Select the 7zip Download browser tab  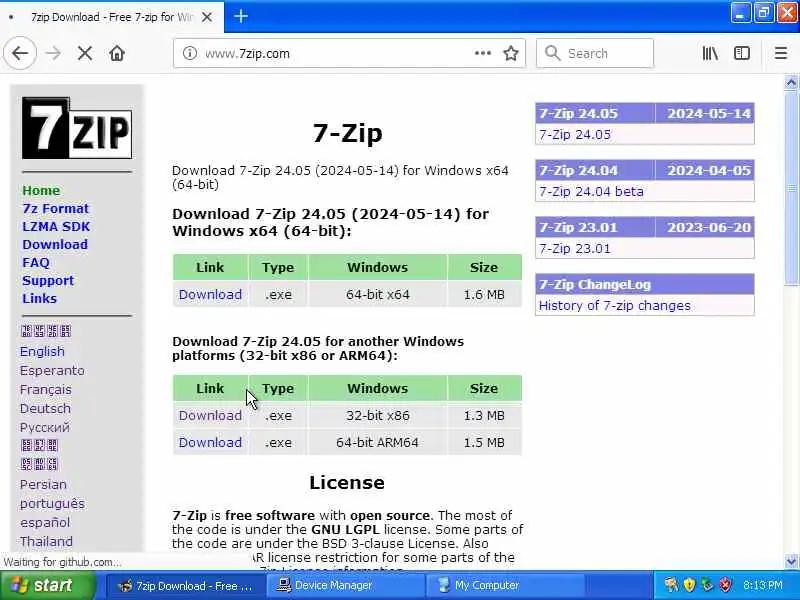pos(111,17)
